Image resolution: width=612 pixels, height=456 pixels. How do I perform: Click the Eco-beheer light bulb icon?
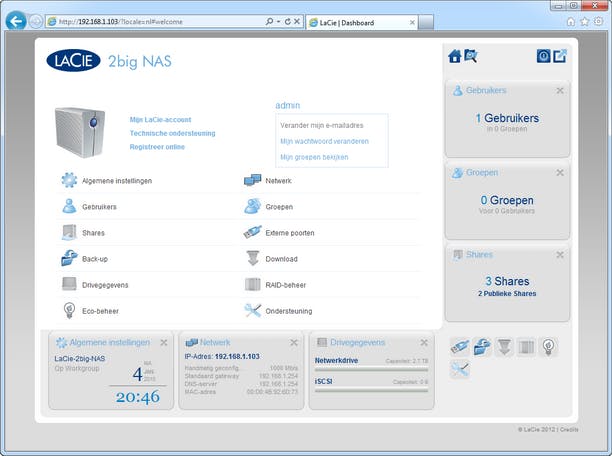point(69,310)
